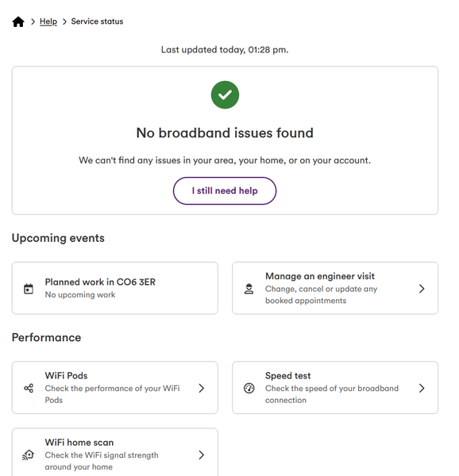Click the chevron separator after the home icon
Viewport: 459px width, 476px height.
click(x=33, y=21)
